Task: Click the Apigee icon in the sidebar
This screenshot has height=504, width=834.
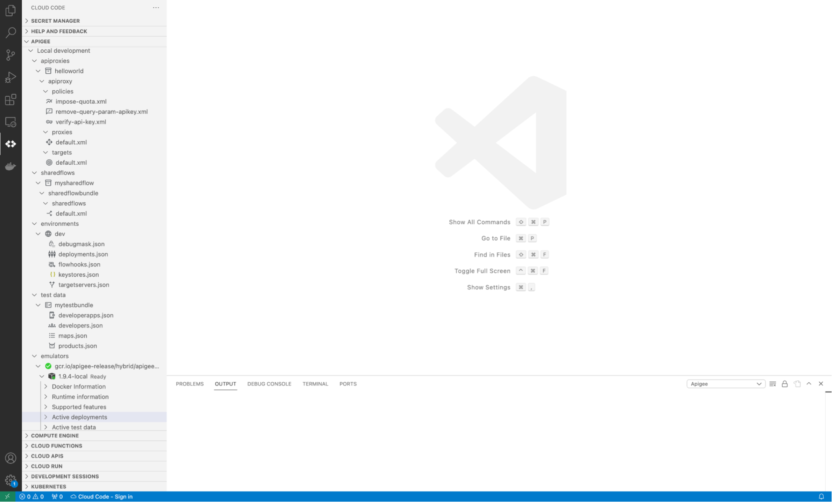Action: tap(11, 144)
